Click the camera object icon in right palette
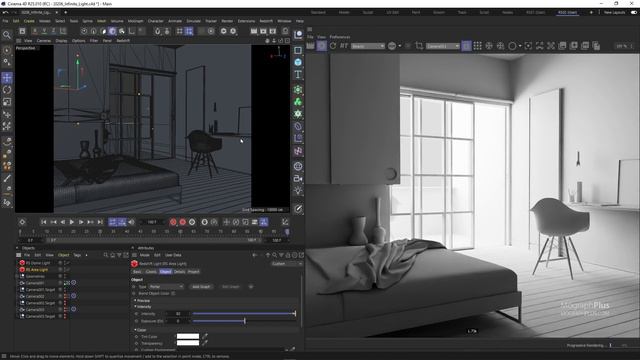 coord(298,178)
